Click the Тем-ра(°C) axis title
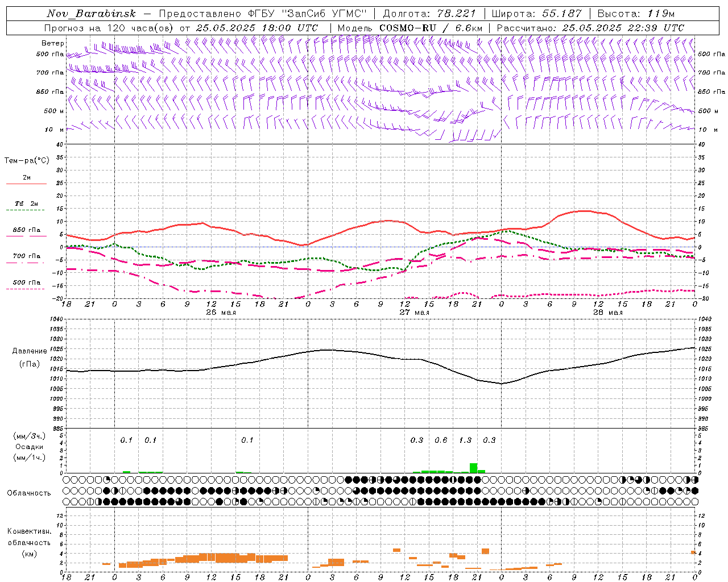 click(27, 161)
